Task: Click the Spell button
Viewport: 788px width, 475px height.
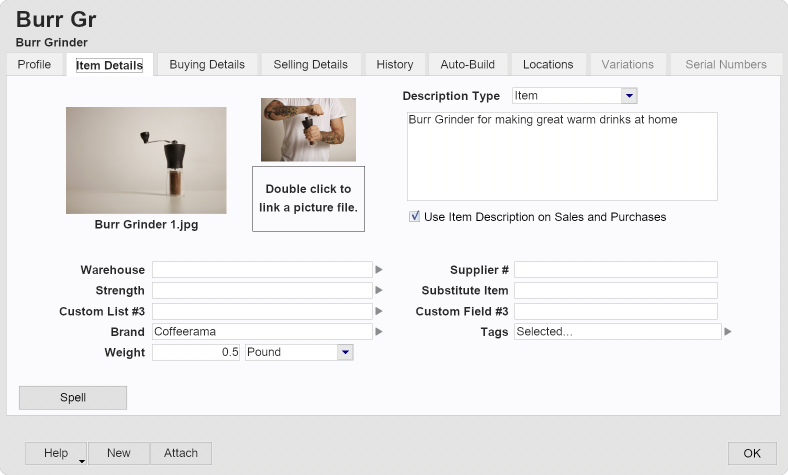Action: 73,398
